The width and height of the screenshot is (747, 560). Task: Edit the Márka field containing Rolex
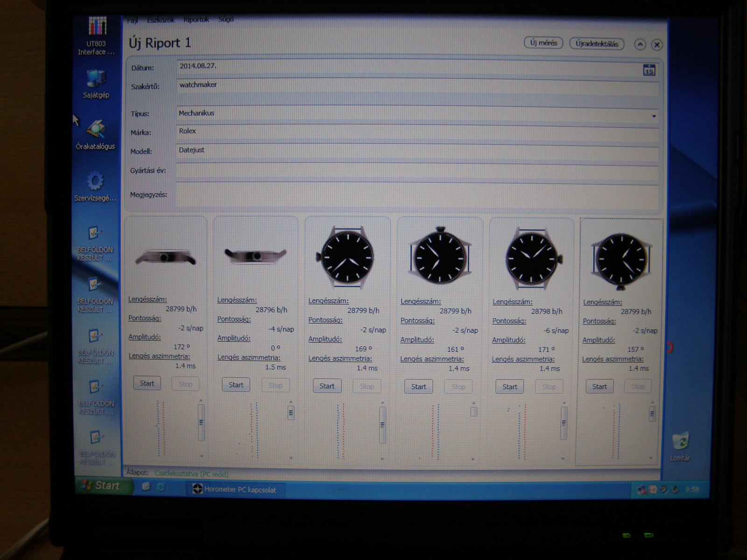point(417,133)
